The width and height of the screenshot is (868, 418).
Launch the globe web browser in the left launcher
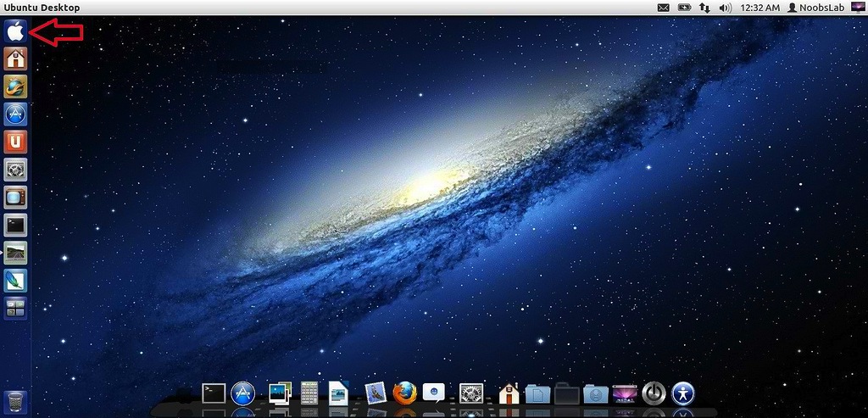point(15,87)
